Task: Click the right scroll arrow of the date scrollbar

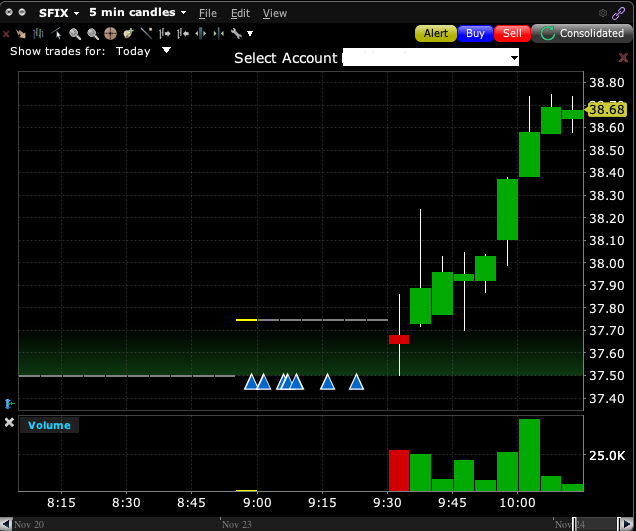Action: click(627, 524)
